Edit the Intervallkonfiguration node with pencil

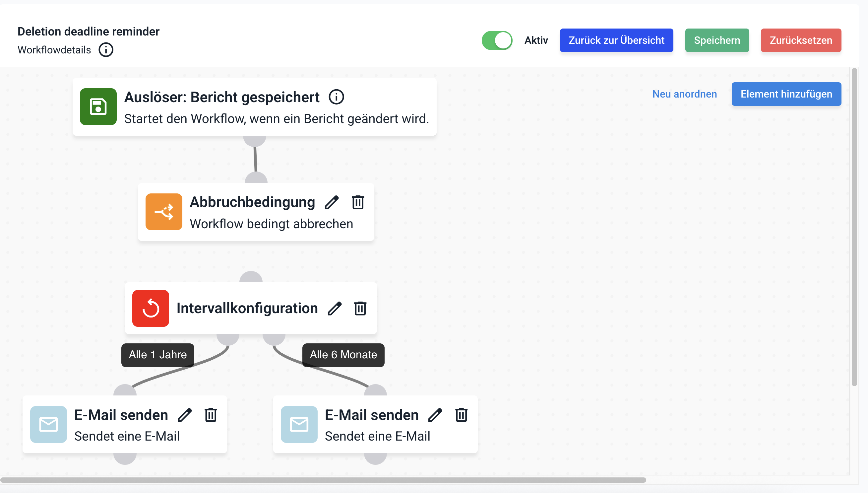pos(335,309)
